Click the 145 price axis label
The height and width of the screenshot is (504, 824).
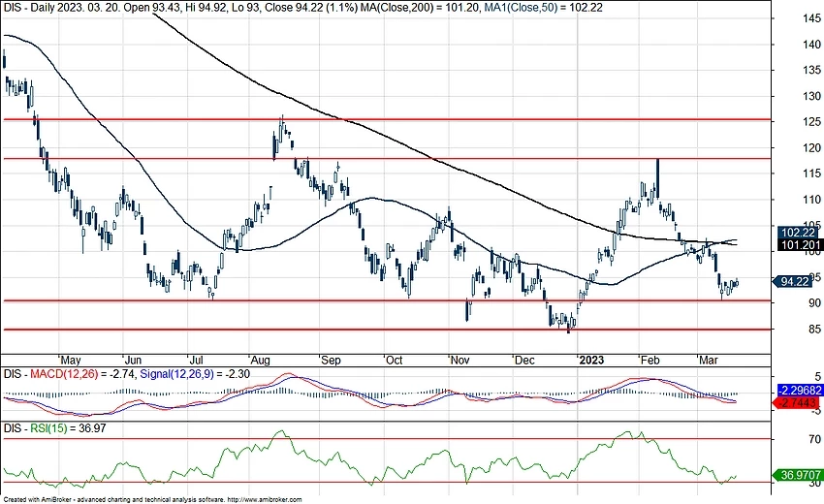(x=811, y=18)
